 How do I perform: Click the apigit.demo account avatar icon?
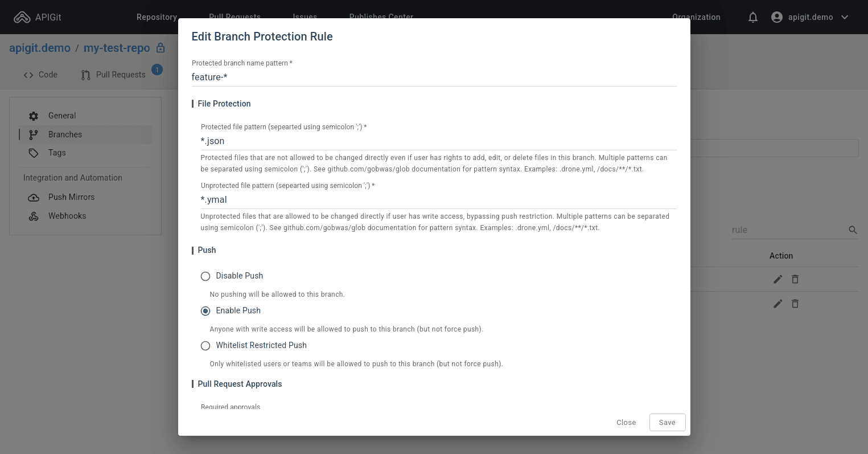(777, 17)
